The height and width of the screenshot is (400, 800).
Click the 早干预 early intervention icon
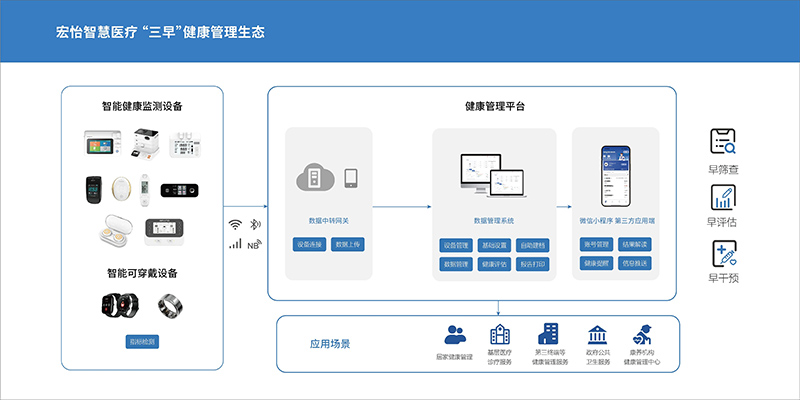click(x=722, y=252)
